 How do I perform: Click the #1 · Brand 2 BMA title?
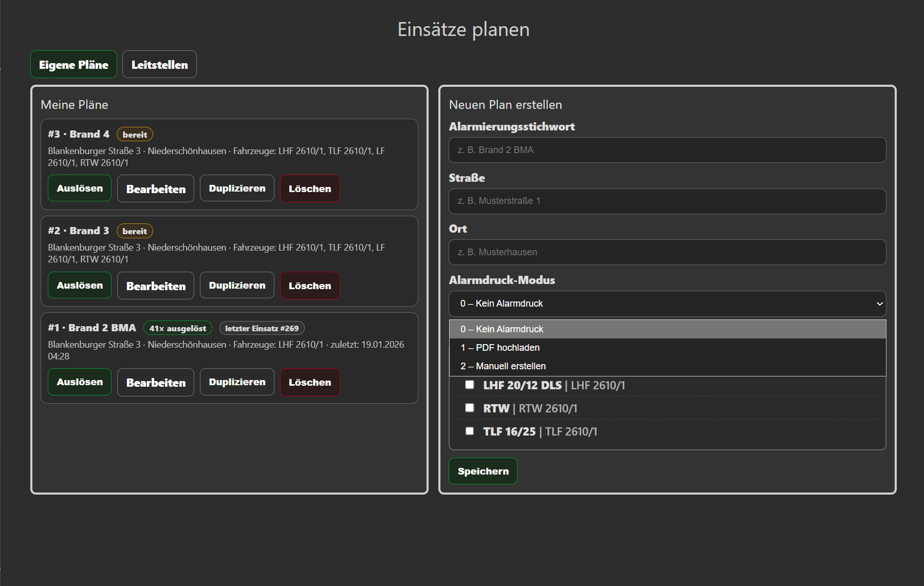[x=92, y=328]
